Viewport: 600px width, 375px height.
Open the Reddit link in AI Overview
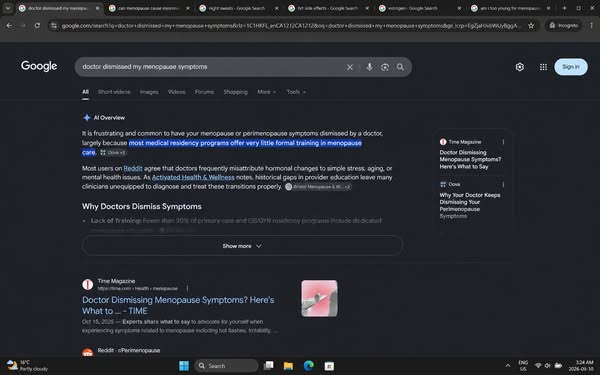pyautogui.click(x=133, y=168)
